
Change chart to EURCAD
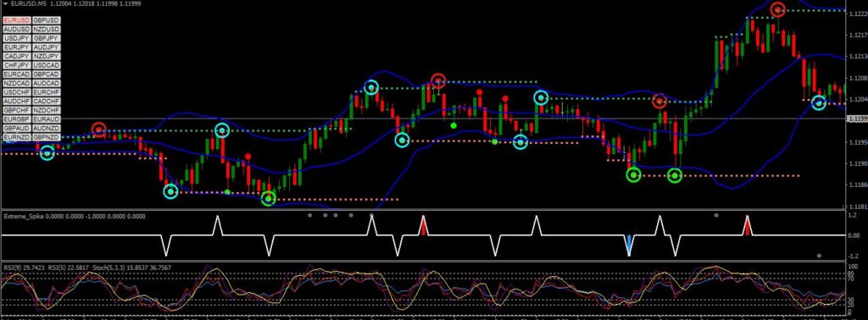click(17, 74)
